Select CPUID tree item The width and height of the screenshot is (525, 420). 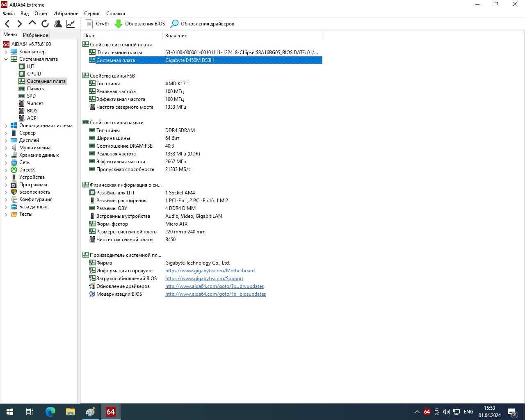click(x=34, y=74)
